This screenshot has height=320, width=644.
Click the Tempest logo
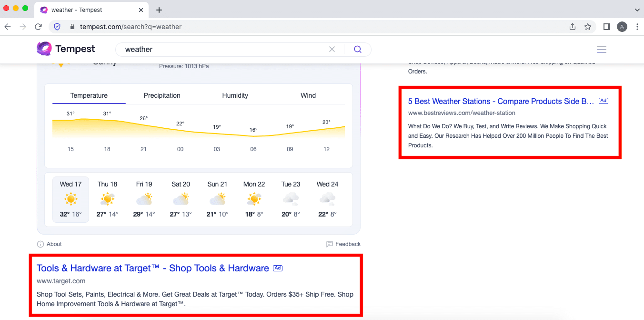[x=66, y=49]
